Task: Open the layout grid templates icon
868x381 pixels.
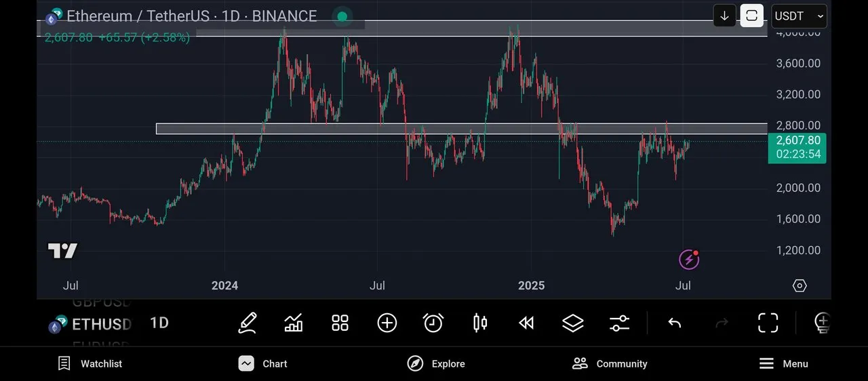Action: pos(340,323)
